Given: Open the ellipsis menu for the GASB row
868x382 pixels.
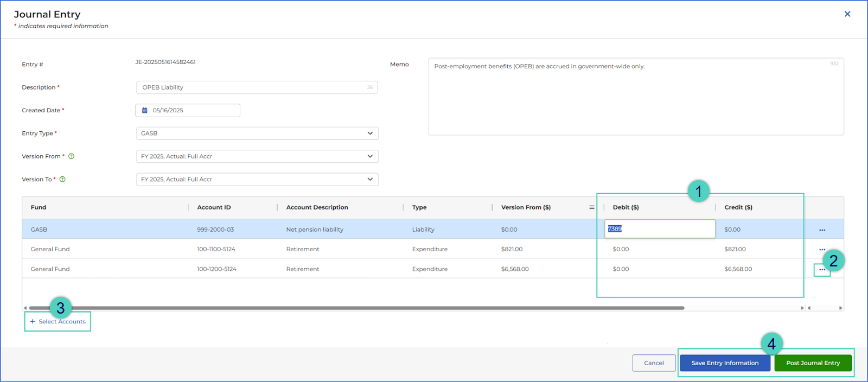Looking at the screenshot, I should [x=822, y=230].
